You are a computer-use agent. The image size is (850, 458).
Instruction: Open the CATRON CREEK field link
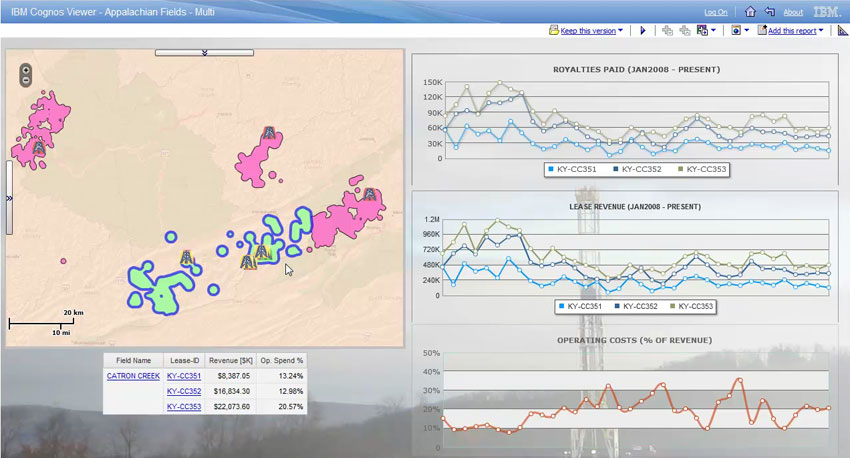pyautogui.click(x=133, y=376)
